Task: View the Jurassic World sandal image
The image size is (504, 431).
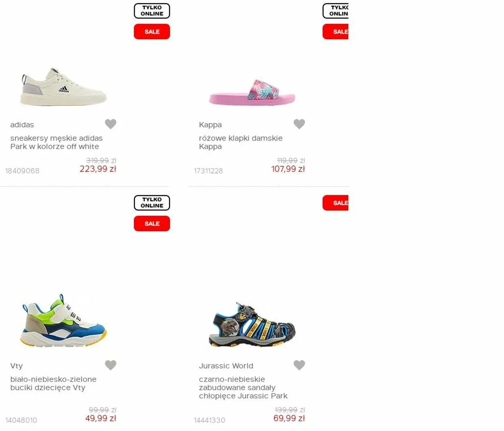Action: coord(252,325)
